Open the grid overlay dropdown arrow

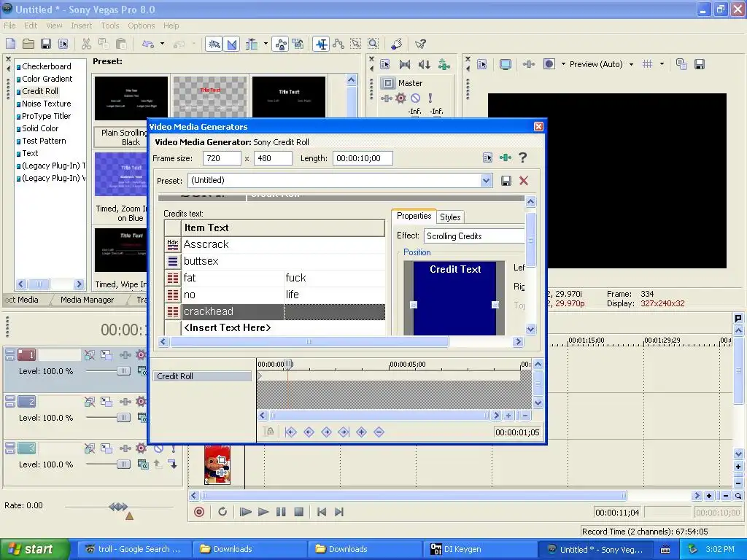662,64
